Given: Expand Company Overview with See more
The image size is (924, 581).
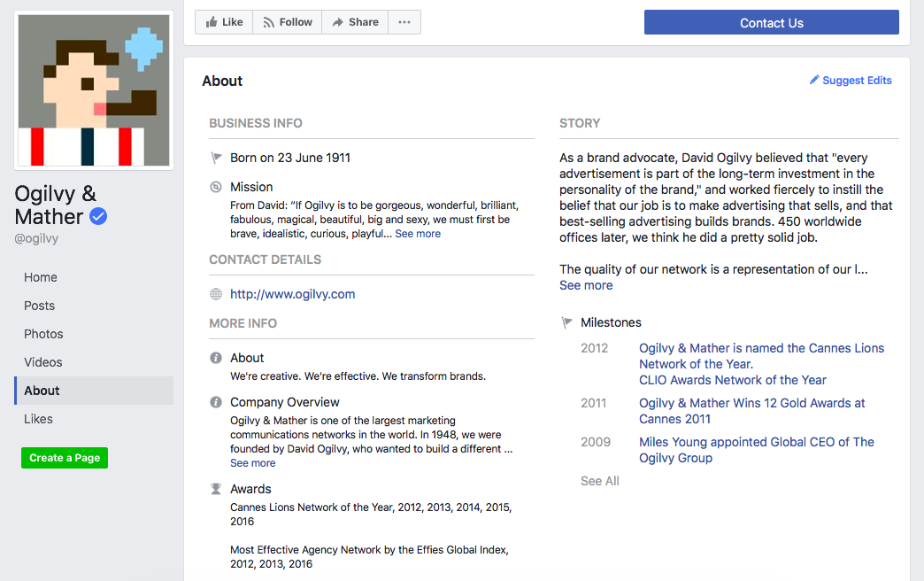Looking at the screenshot, I should [253, 463].
